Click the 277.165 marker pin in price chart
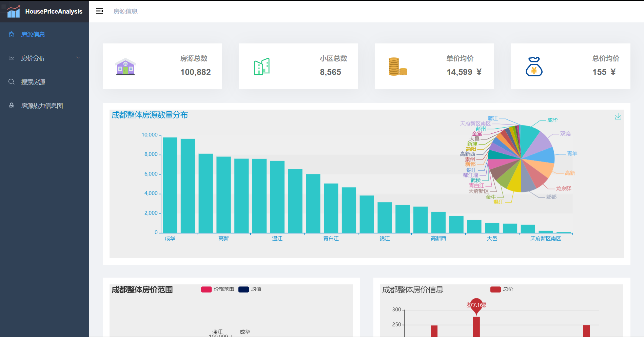644x337 pixels. pyautogui.click(x=476, y=306)
